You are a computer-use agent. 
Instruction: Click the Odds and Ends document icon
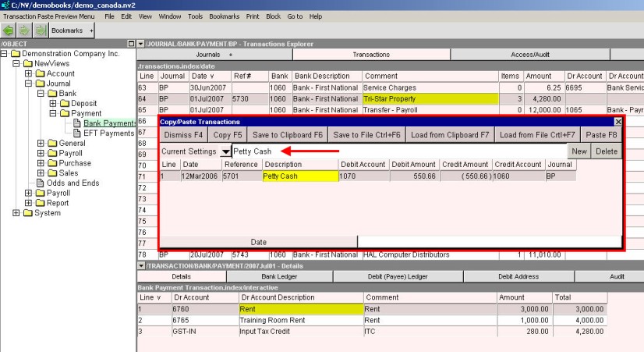39,183
